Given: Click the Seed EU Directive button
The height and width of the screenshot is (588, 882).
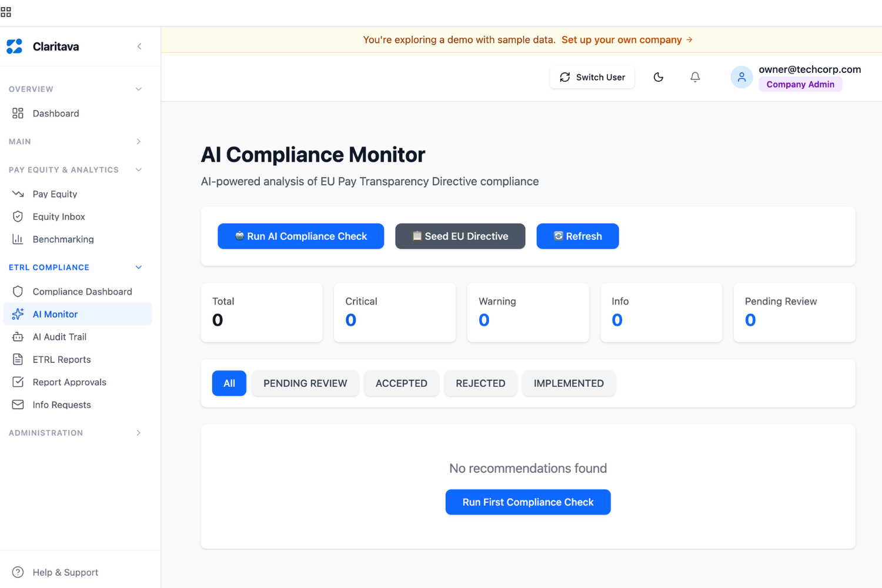Looking at the screenshot, I should click(460, 236).
